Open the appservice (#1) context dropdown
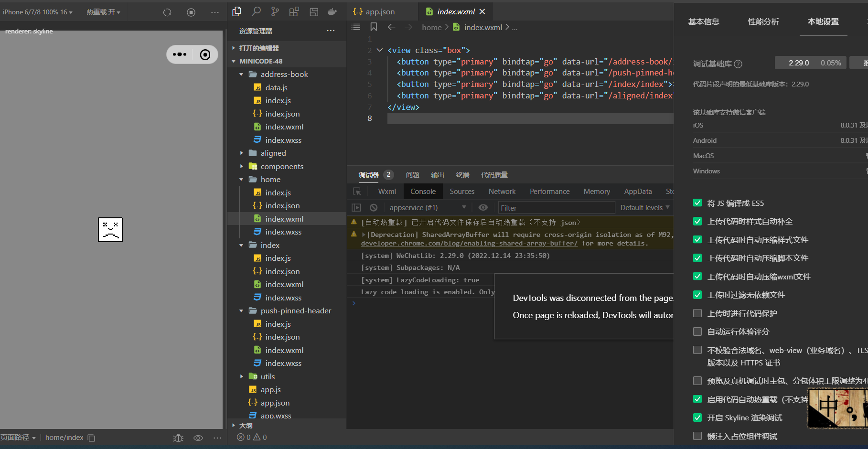Screen dimensions: 868x449 [x=428, y=208]
